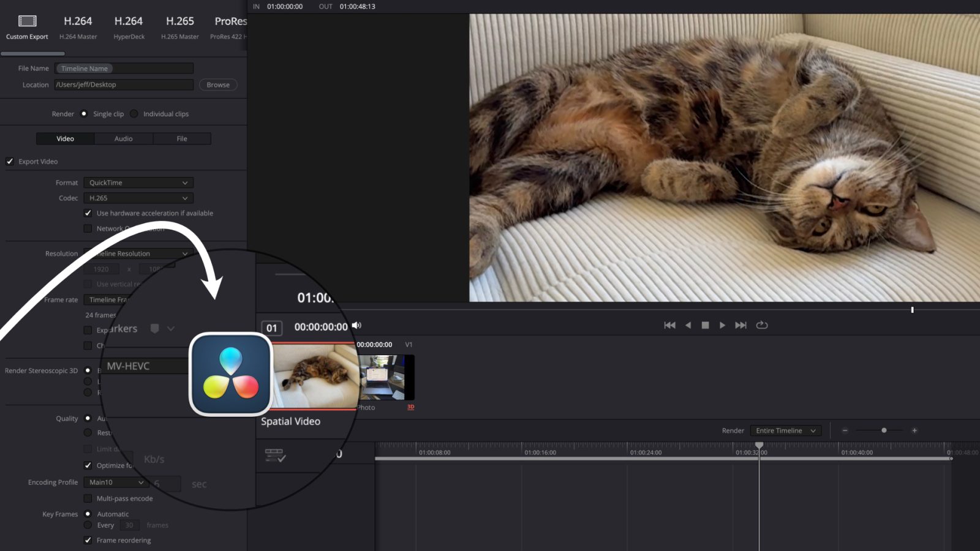The width and height of the screenshot is (980, 551).
Task: Enable loop playback in the transport controls
Action: click(x=762, y=325)
